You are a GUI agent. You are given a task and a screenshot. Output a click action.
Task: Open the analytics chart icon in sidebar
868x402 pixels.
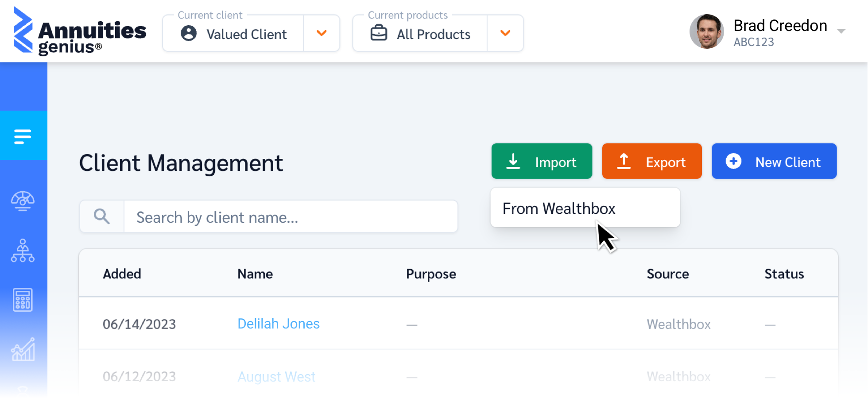coord(23,350)
